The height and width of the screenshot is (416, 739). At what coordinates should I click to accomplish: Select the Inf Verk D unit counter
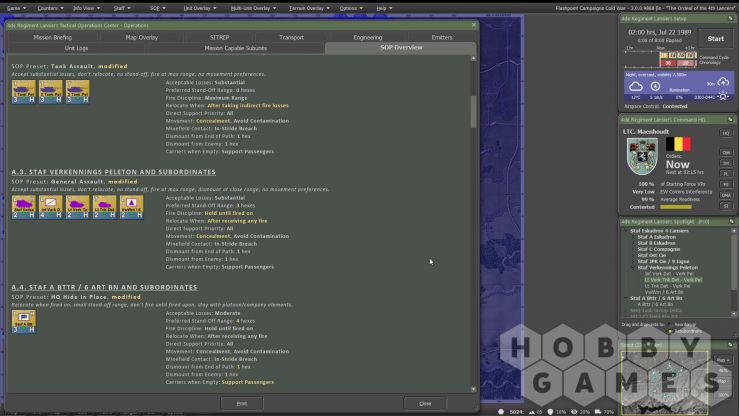[50, 207]
